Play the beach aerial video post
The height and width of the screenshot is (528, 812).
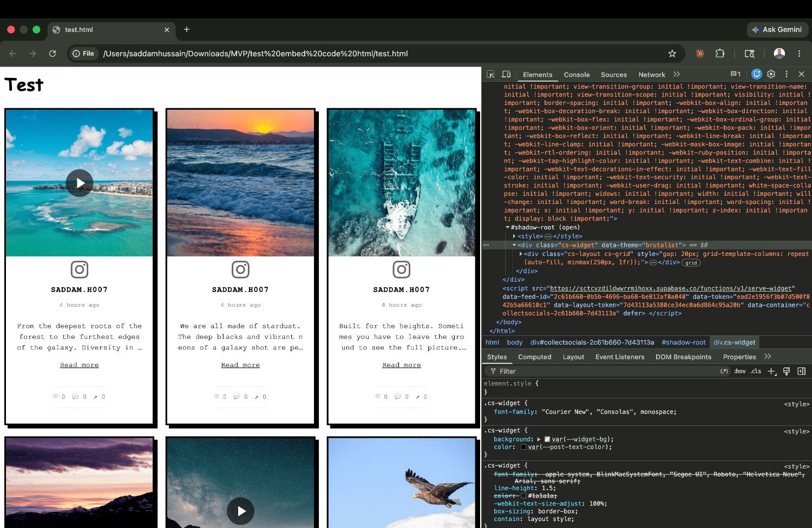pyautogui.click(x=80, y=183)
